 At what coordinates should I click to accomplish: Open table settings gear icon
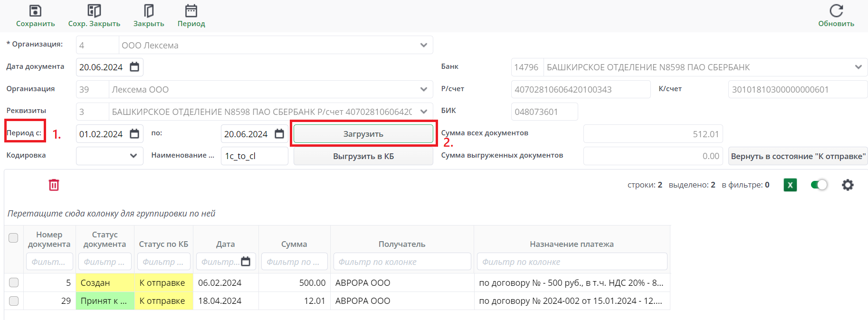(x=848, y=185)
